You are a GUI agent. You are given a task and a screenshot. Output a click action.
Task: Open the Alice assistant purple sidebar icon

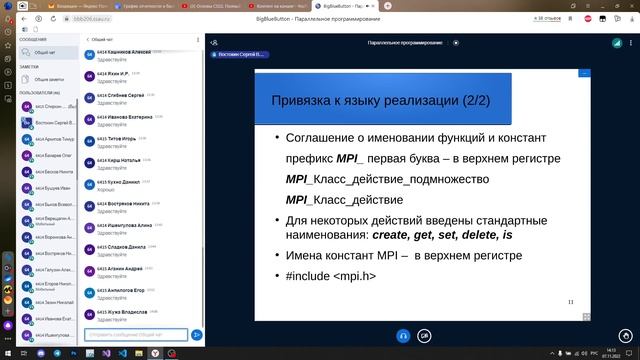click(x=8, y=325)
